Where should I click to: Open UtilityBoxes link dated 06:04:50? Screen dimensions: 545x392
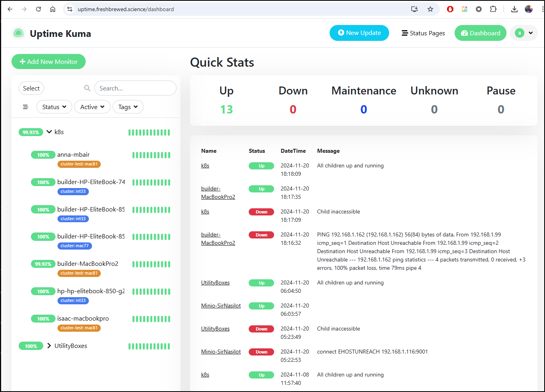point(215,282)
